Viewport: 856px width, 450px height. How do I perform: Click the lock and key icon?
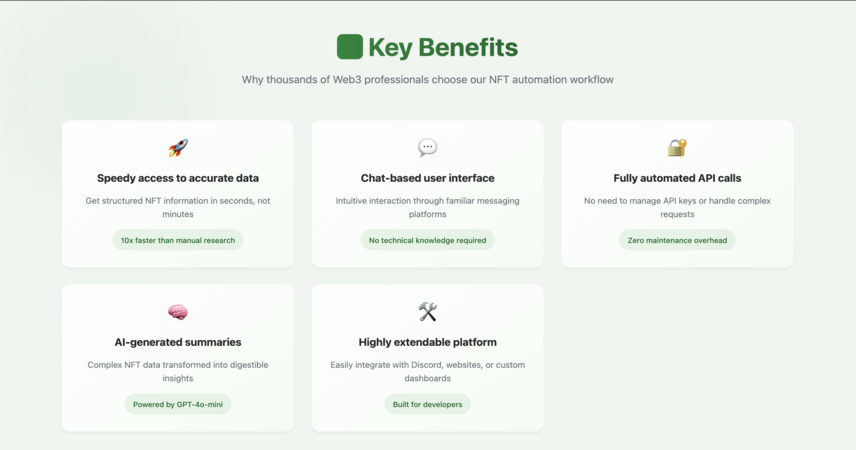pyautogui.click(x=677, y=147)
